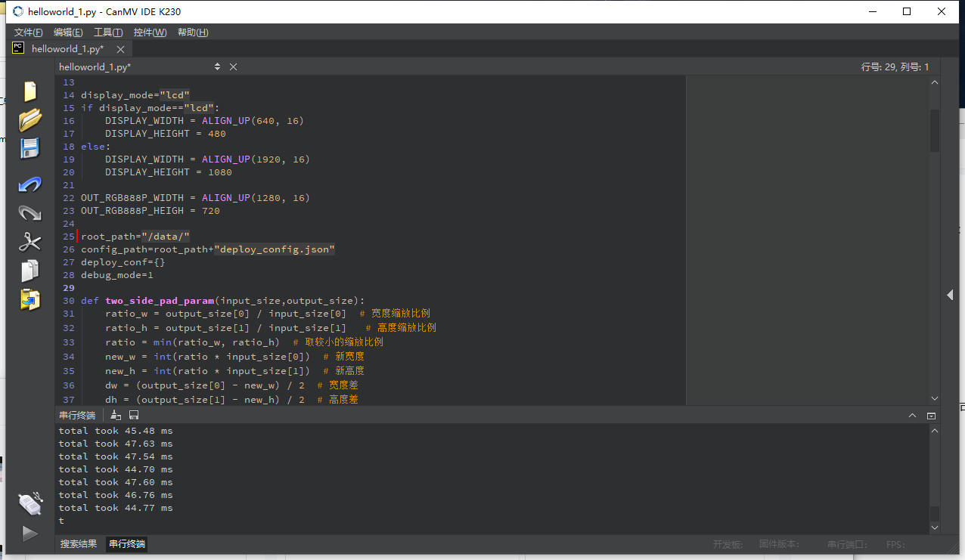Paste using the clipboard icon
The width and height of the screenshot is (965, 560).
[x=30, y=299]
